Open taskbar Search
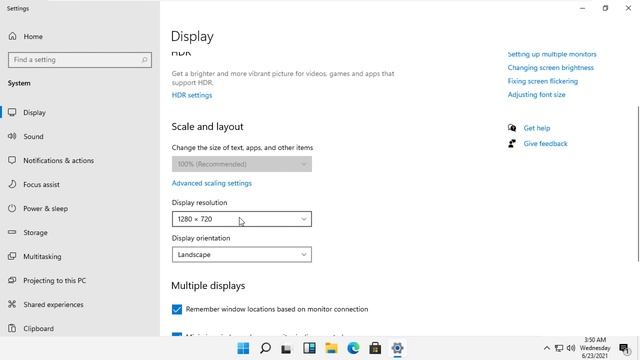 tap(265, 348)
